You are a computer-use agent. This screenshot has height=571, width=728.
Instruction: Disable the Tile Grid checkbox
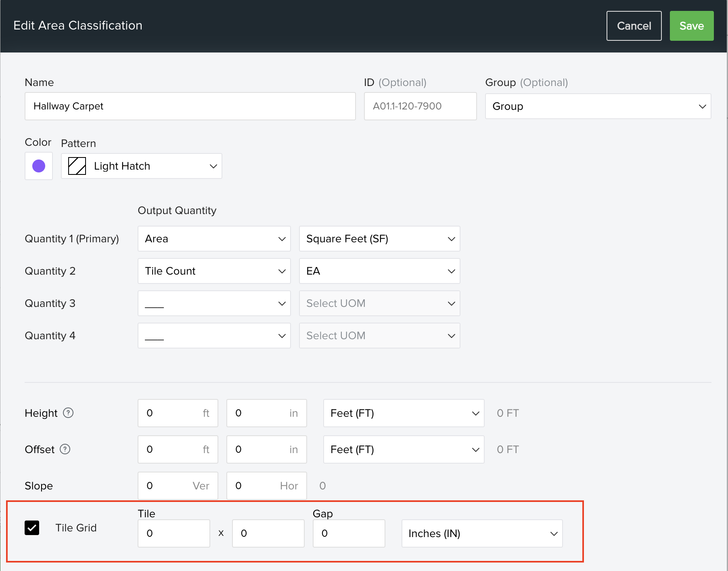coord(32,527)
